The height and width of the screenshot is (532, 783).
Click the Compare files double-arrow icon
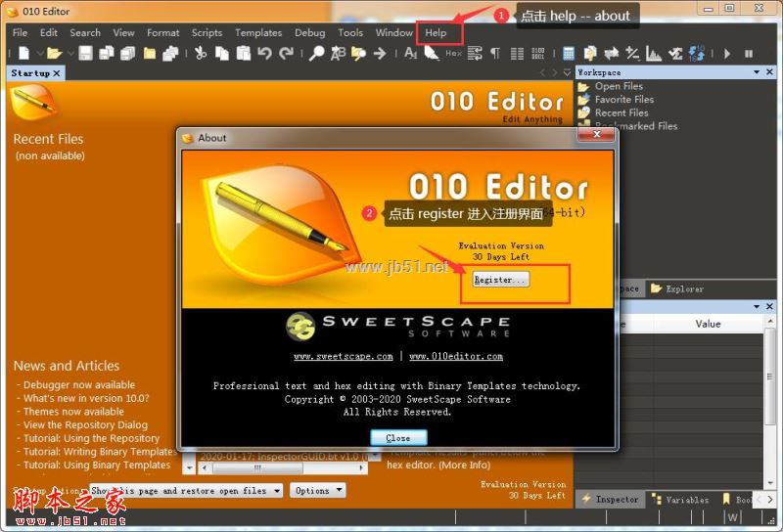point(611,53)
